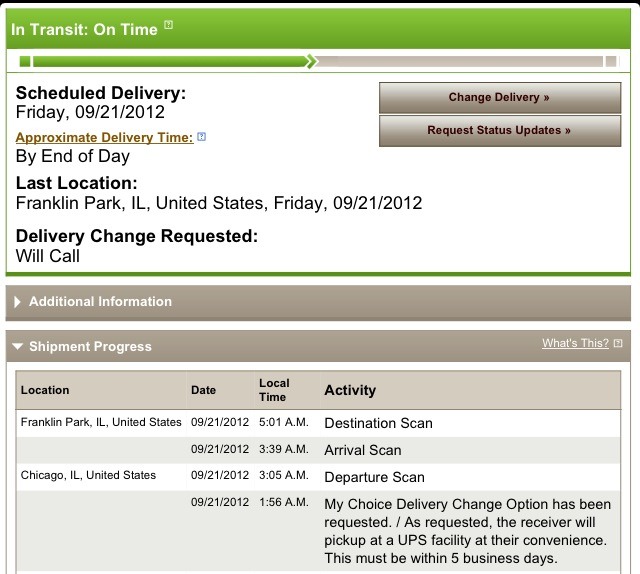Viewport: 640px width, 574px height.
Task: Select the Destination Scan activity row
Action: point(378,423)
